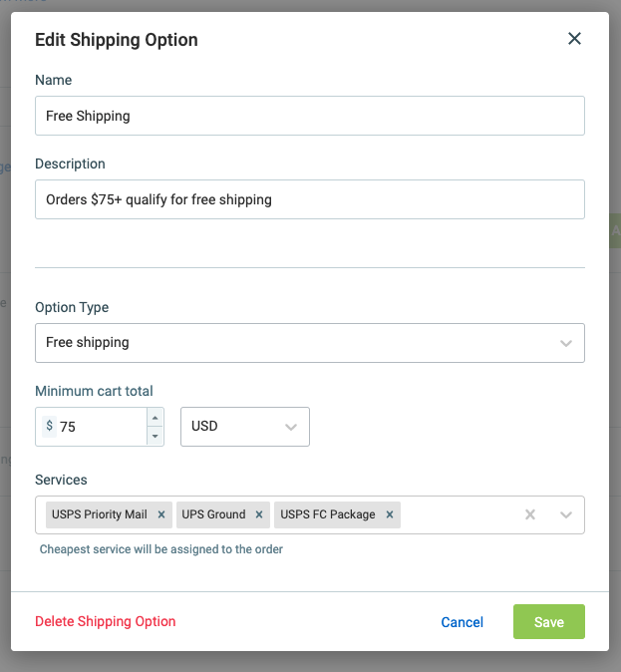This screenshot has width=621, height=672.
Task: Cancel editing the shipping option
Action: coord(462,622)
